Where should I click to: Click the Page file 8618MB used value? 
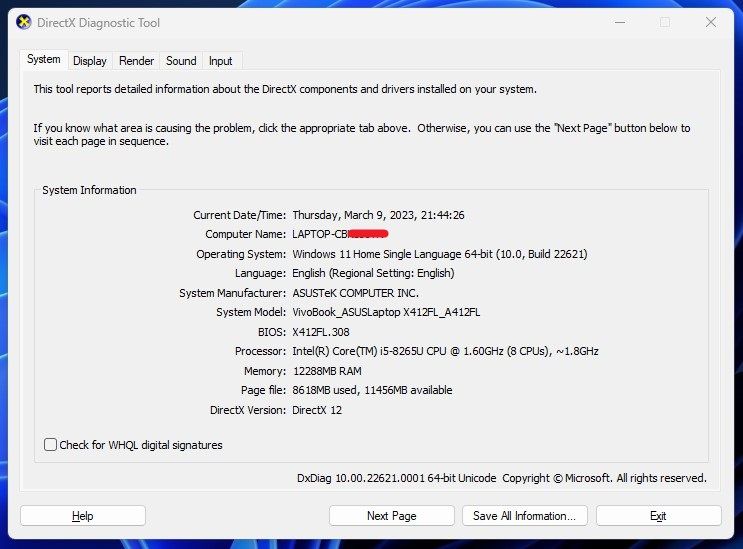(372, 390)
